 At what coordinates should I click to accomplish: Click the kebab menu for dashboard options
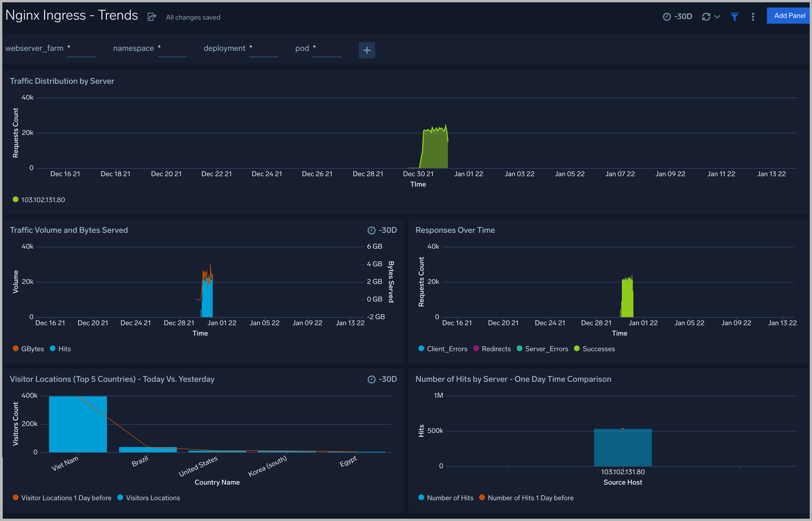(753, 16)
